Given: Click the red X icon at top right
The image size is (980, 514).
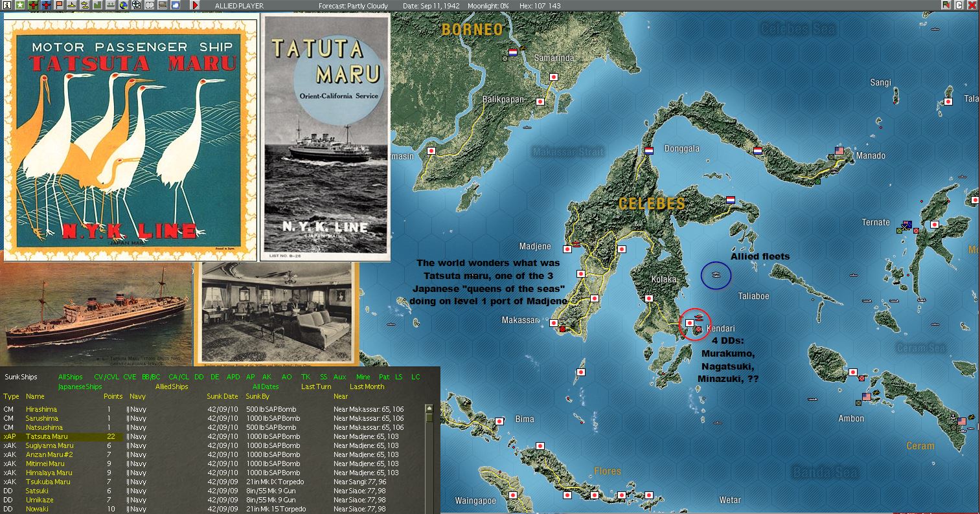Looking at the screenshot, I should point(973,5).
